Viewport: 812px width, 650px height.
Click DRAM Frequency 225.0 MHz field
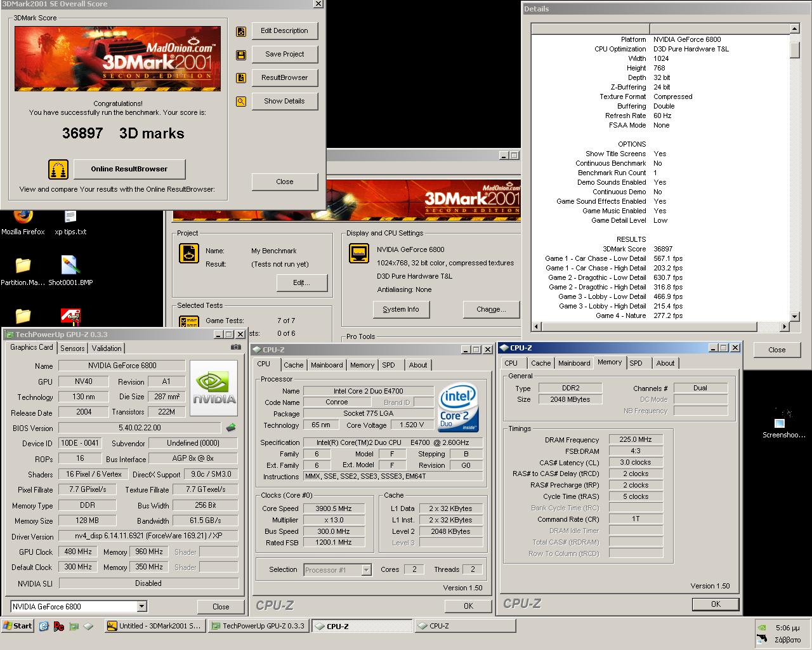click(636, 440)
